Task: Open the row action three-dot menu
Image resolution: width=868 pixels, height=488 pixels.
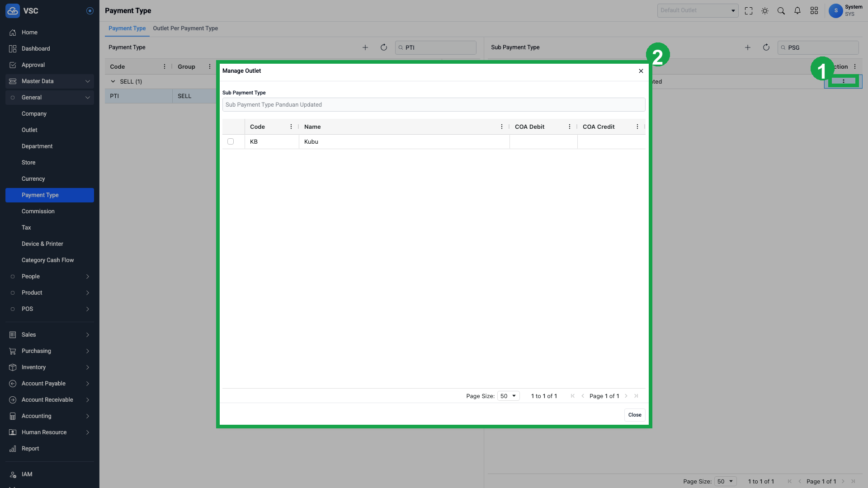Action: (844, 81)
